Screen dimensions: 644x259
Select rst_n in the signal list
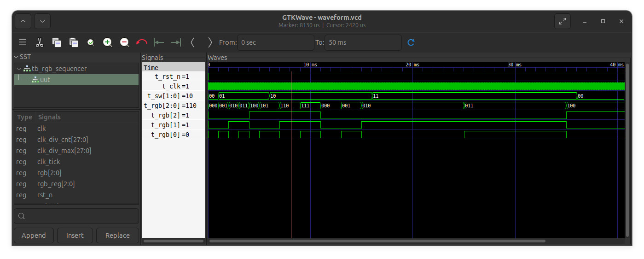pos(76,195)
